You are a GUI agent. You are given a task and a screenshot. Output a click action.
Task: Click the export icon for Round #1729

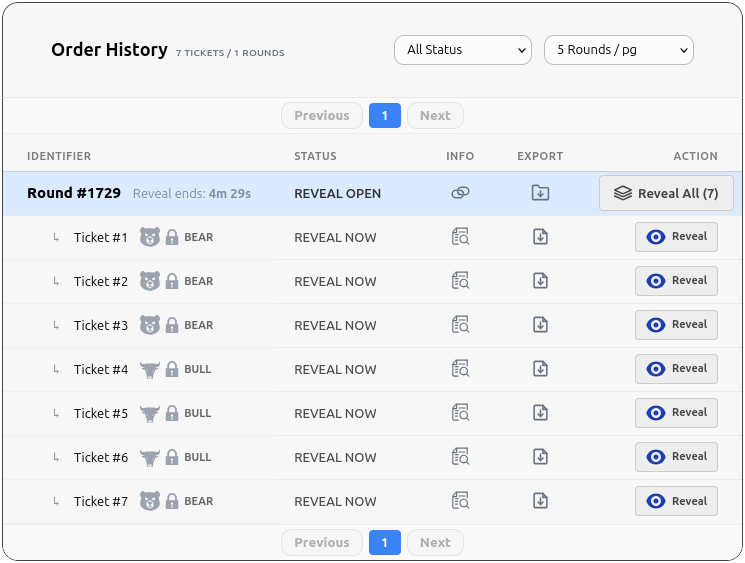(x=540, y=193)
